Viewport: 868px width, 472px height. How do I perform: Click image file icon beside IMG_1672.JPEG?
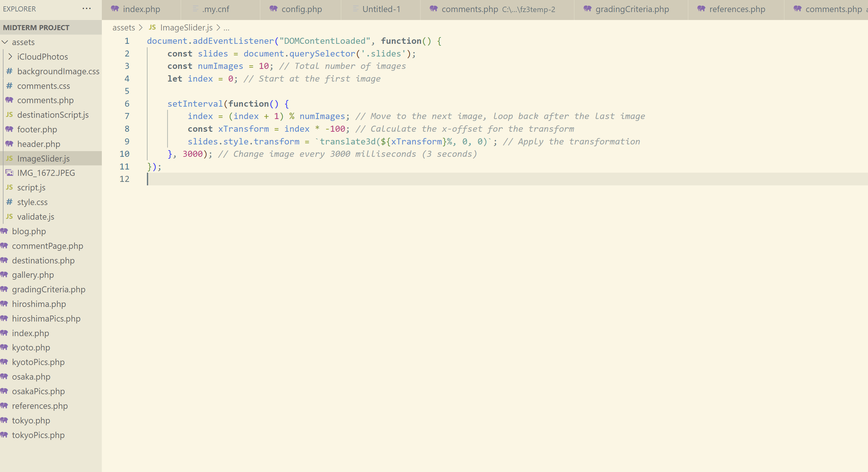click(10, 173)
